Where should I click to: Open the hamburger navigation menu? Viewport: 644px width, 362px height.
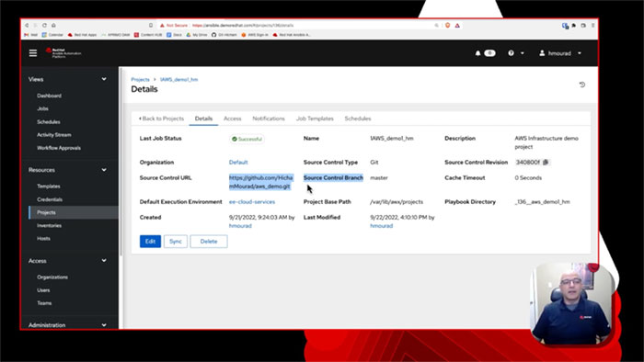click(33, 53)
